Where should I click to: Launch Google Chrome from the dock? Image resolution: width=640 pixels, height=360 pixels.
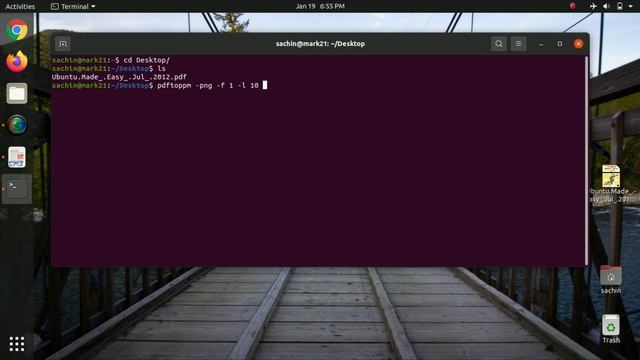coord(17,30)
